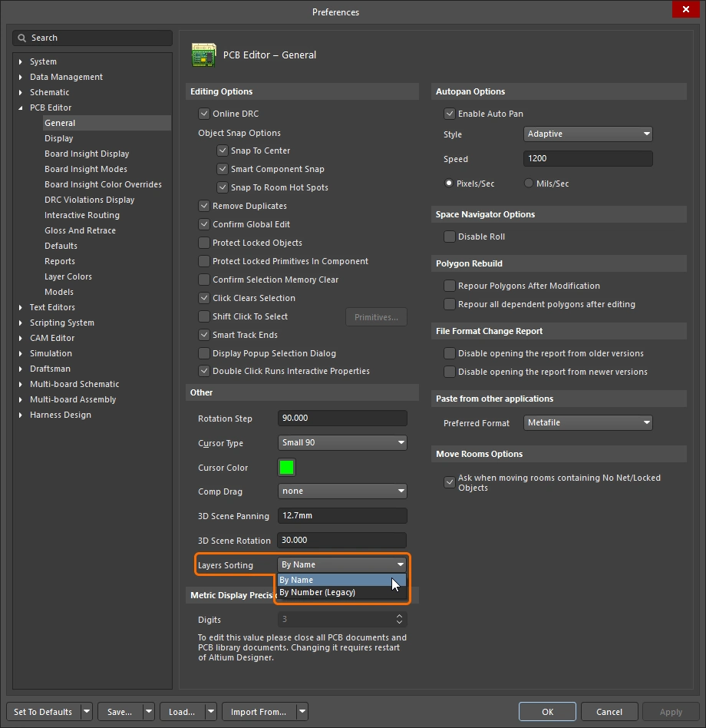Viewport: 706px width, 728px height.
Task: Click the Search magnifier icon
Action: coord(21,38)
